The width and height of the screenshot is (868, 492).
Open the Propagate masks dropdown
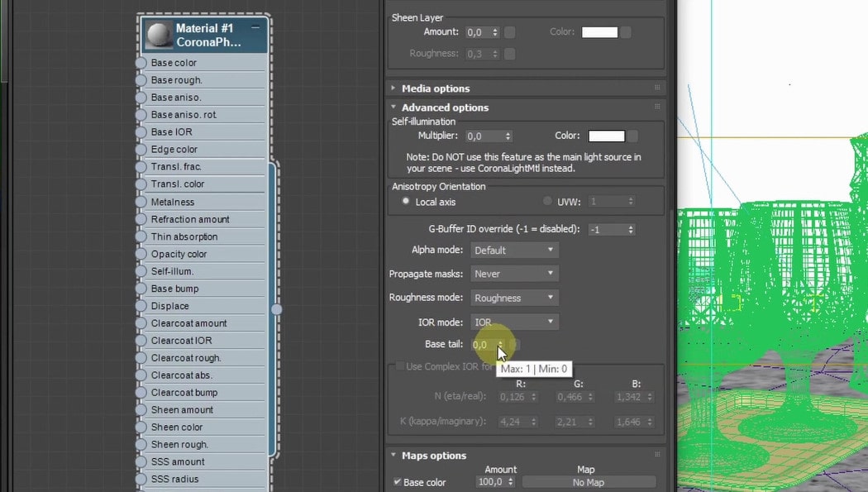coord(514,274)
